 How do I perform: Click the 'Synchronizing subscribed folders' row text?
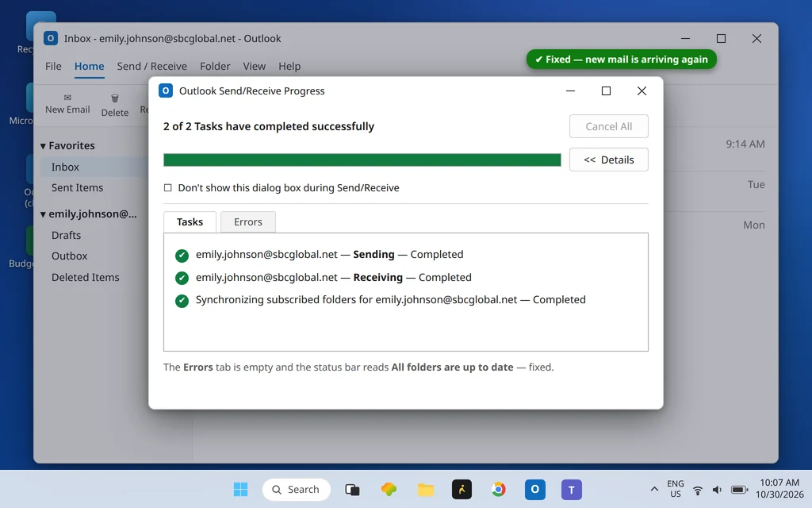point(390,299)
